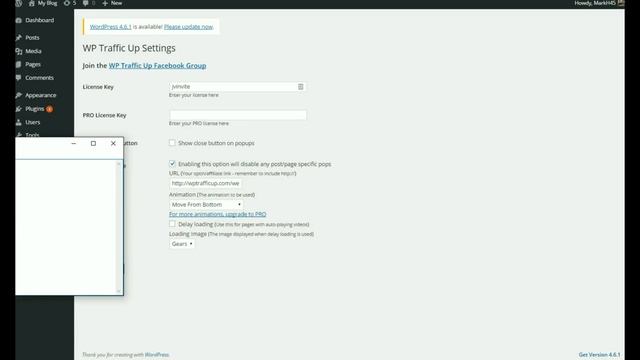Click the License Key label
The height and width of the screenshot is (360, 640).
98,87
